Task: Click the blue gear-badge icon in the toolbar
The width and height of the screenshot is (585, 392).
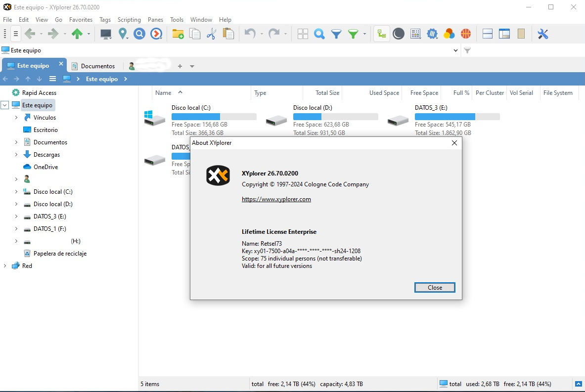Action: [432, 34]
